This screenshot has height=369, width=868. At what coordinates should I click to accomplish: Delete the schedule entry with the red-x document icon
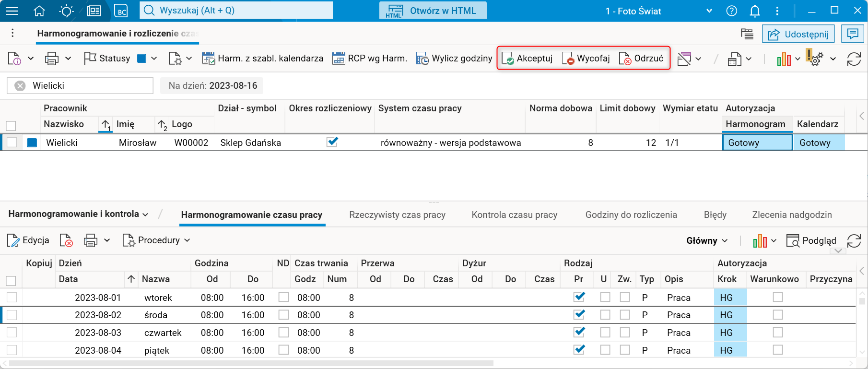pos(66,240)
